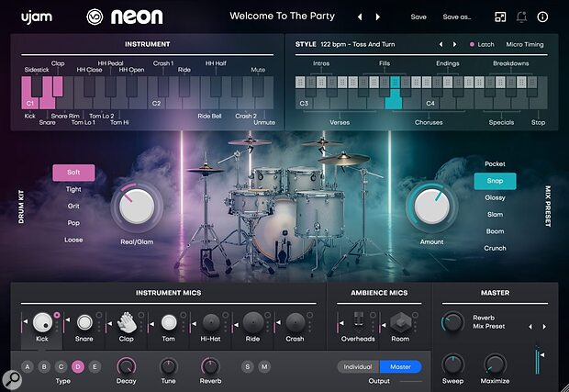Viewport: 569px width, 392px height.
Task: Select the Soft drum kit
Action: pos(73,173)
